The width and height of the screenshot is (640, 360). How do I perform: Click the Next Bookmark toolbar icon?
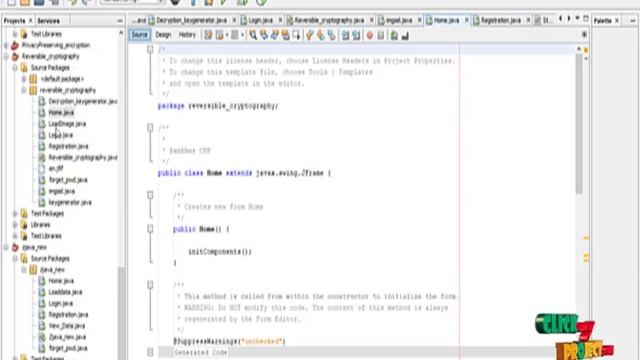320,36
